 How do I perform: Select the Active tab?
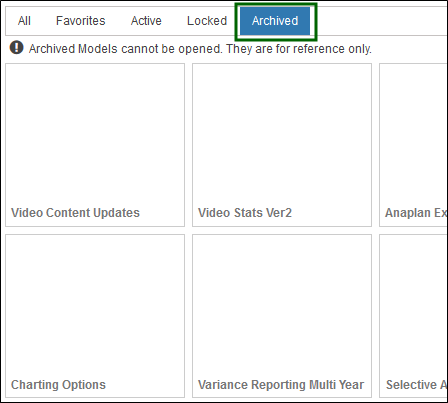[146, 21]
